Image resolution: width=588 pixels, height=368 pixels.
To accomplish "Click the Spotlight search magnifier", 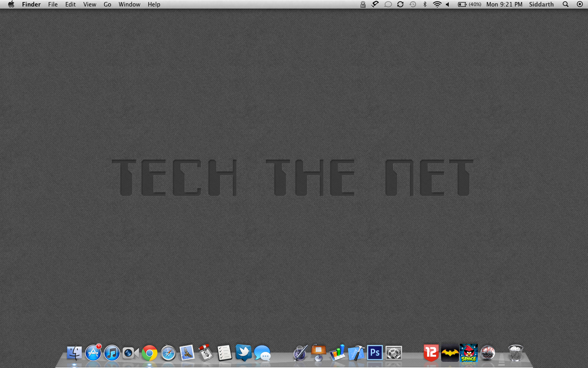I will pyautogui.click(x=566, y=4).
